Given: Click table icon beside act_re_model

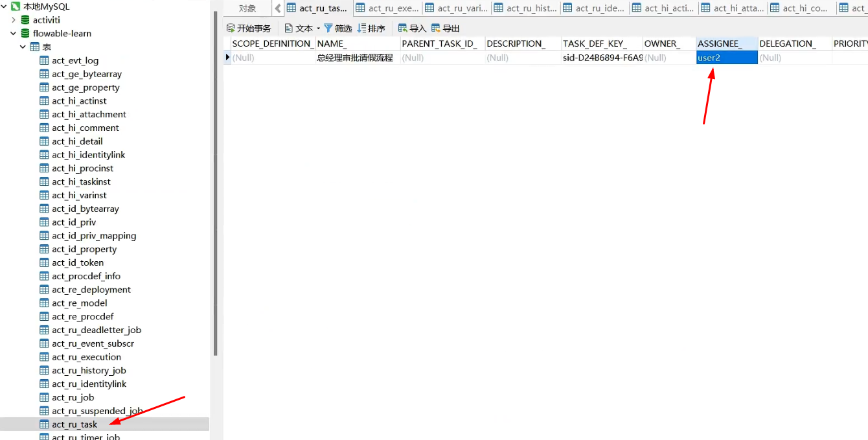Looking at the screenshot, I should (45, 303).
